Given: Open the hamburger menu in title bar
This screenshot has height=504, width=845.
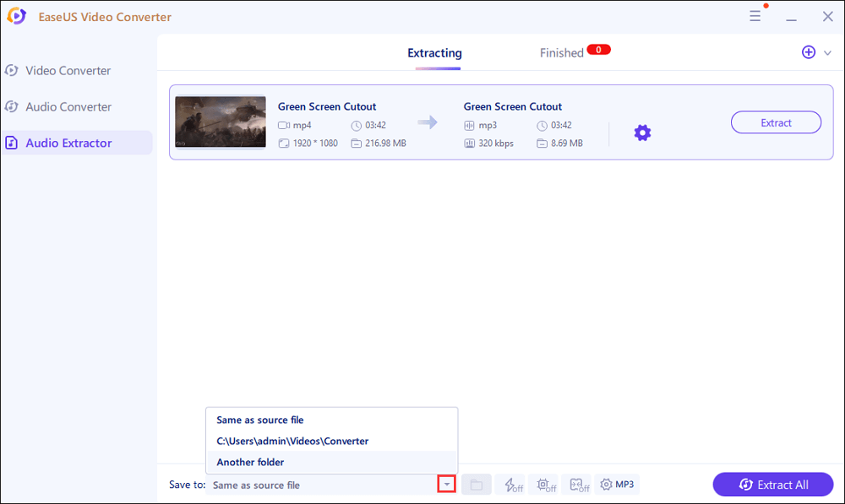Looking at the screenshot, I should click(x=755, y=17).
